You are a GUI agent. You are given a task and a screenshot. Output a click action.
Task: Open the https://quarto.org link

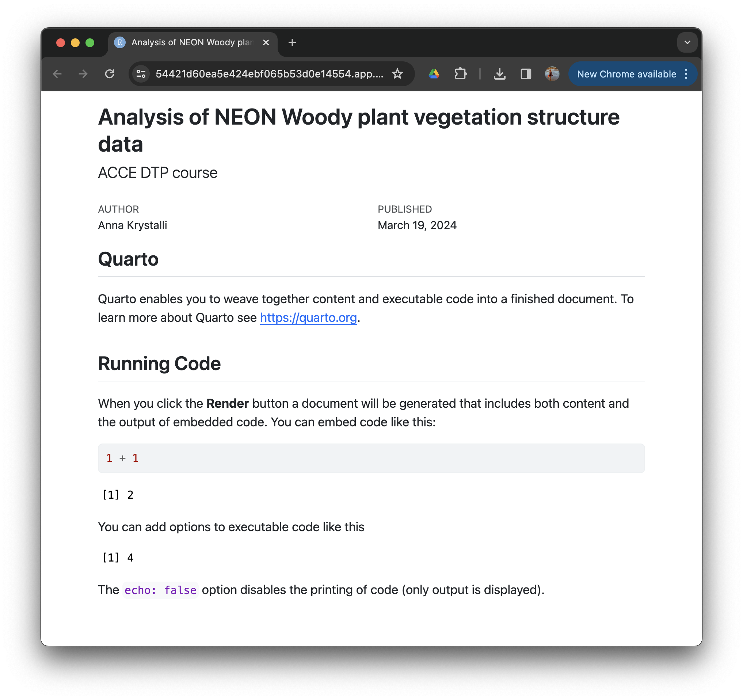[x=308, y=318]
